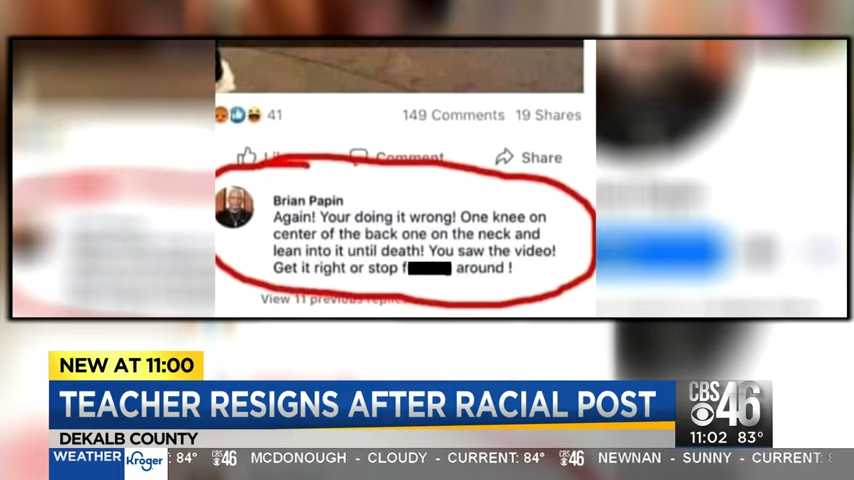Click the thumbs-up Like icon
This screenshot has height=480, width=854.
click(x=247, y=156)
